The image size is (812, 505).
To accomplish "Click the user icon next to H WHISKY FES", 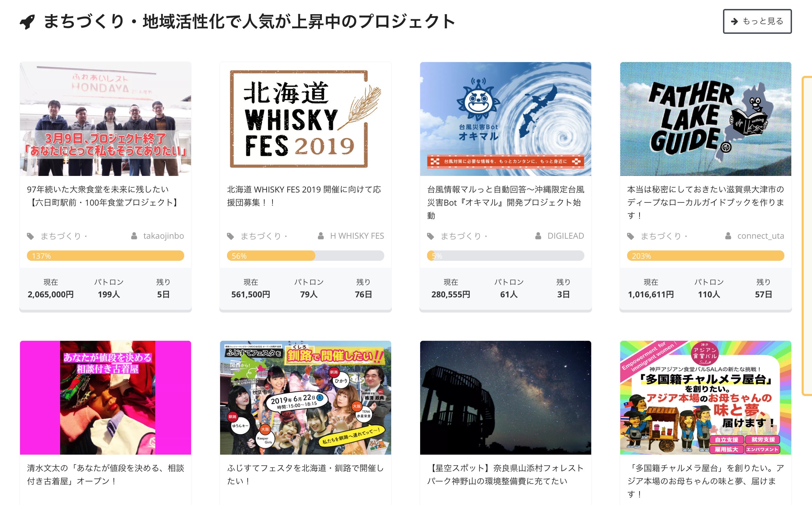I will [x=321, y=236].
